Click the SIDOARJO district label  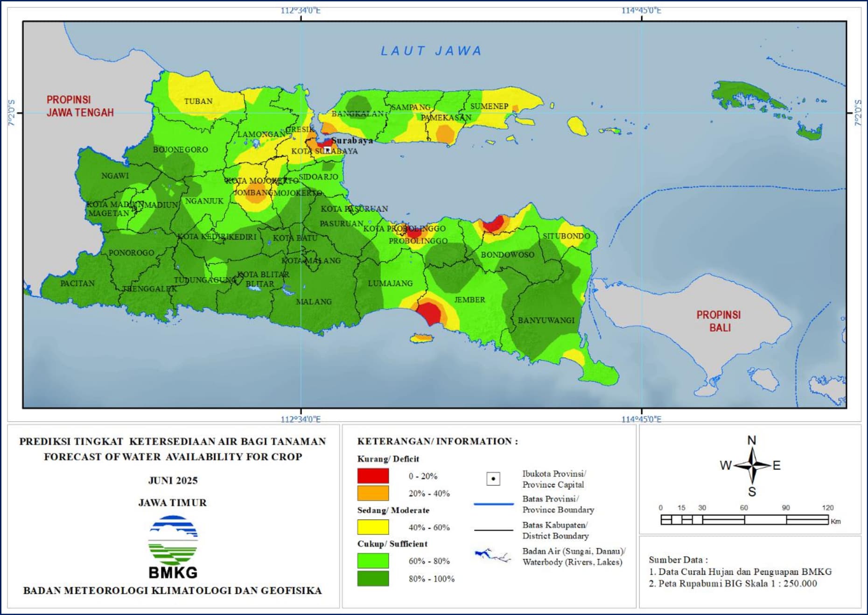(318, 177)
